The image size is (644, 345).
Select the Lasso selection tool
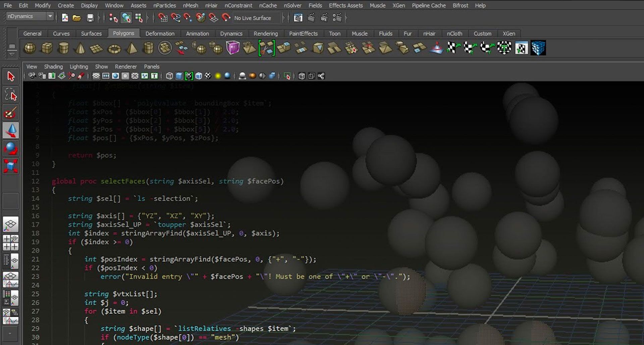pos(11,95)
